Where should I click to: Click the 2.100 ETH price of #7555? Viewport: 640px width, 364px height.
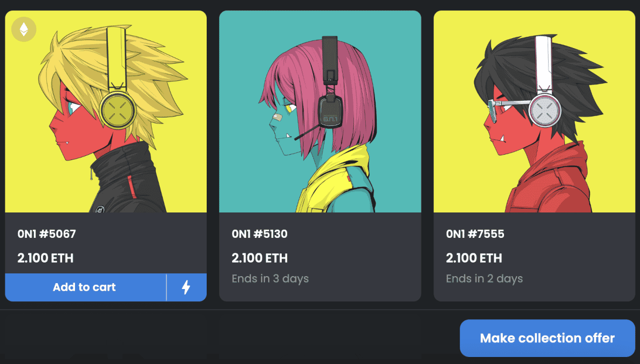[x=474, y=258]
